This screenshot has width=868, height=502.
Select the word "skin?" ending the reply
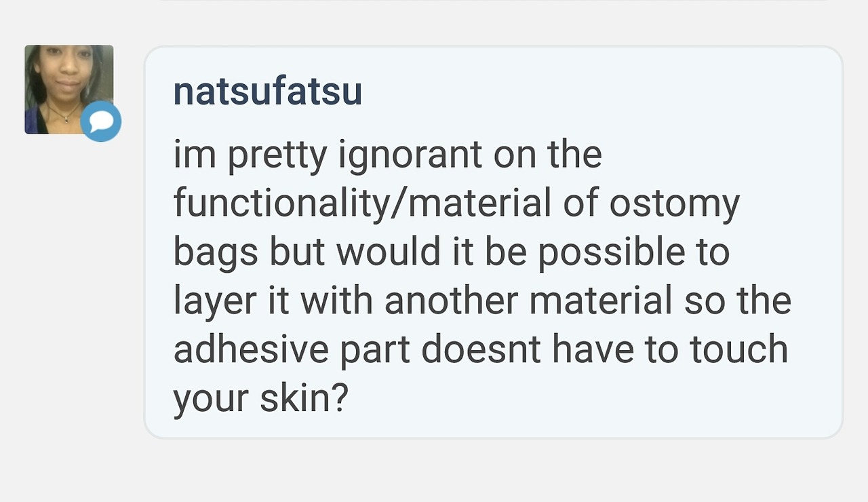pyautogui.click(x=303, y=398)
